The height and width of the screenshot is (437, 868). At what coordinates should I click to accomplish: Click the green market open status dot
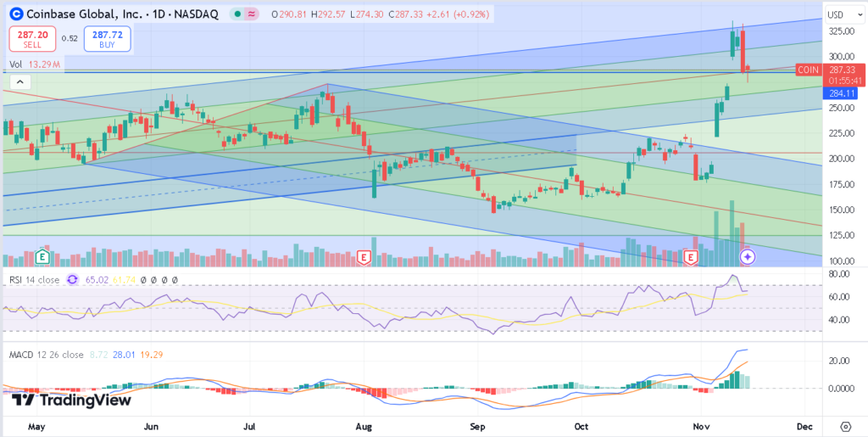click(x=237, y=15)
